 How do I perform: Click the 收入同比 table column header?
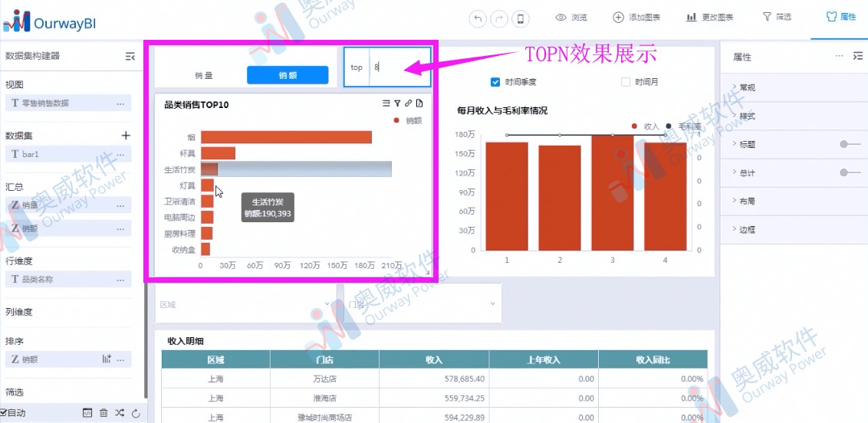pyautogui.click(x=653, y=360)
